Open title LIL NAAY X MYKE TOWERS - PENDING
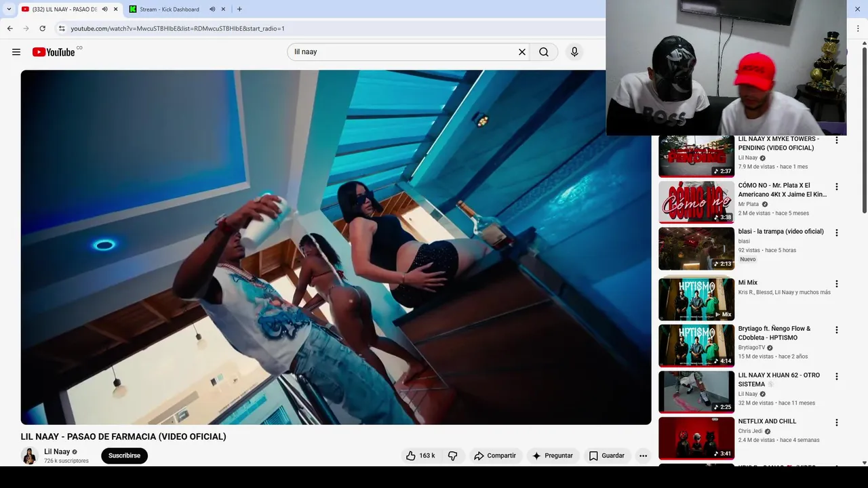Screen dimensions: 868x488 click(x=778, y=143)
